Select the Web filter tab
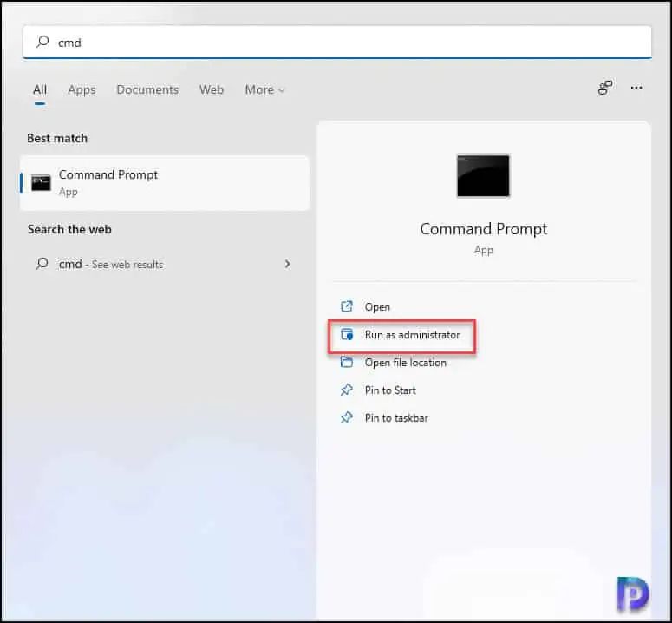 (x=212, y=89)
